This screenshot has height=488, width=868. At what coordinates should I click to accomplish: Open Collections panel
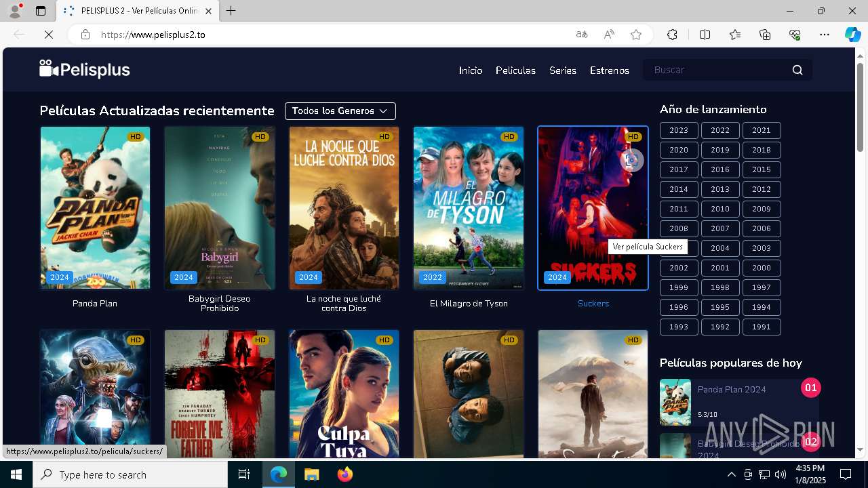pos(765,35)
